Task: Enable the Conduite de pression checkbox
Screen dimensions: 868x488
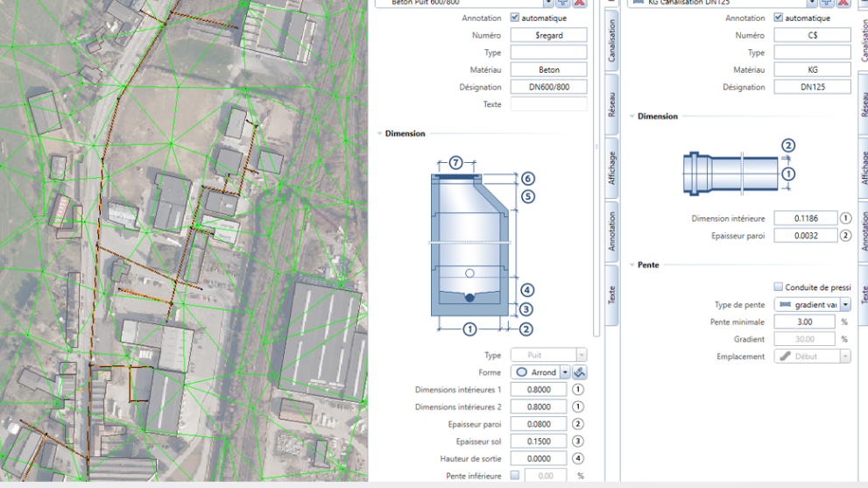Action: [778, 286]
